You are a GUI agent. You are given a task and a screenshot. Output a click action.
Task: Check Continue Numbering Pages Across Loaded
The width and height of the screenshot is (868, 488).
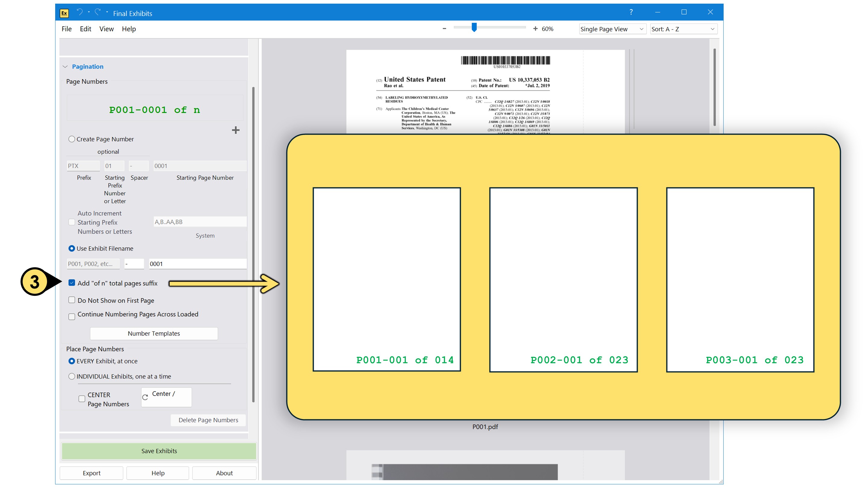point(72,316)
